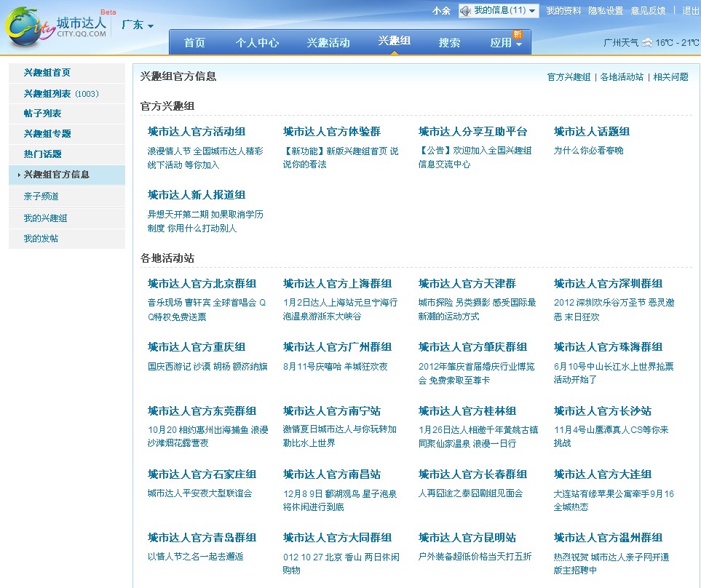This screenshot has width=701, height=588.
Task: Open 亲子频道 in the sidebar
Action: [x=41, y=196]
